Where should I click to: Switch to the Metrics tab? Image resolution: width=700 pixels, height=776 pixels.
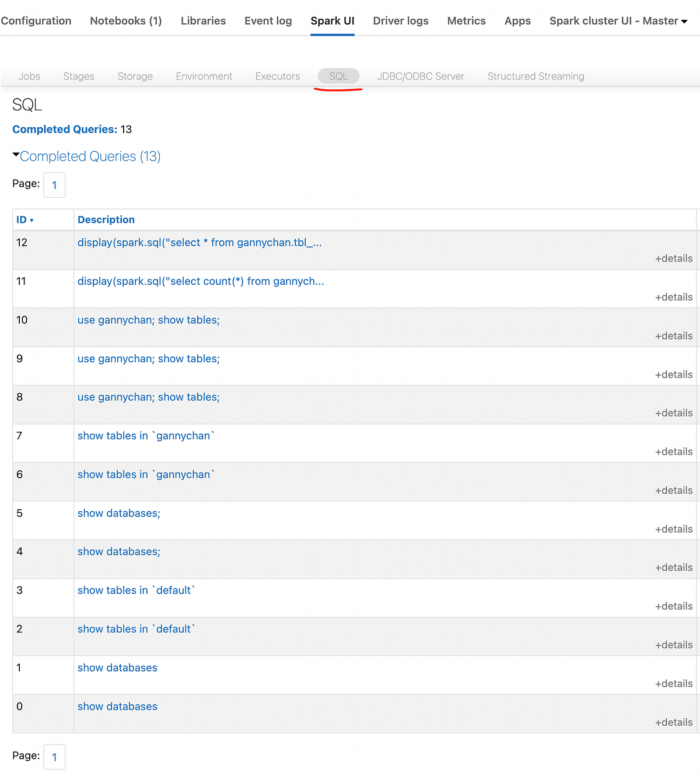pos(466,20)
